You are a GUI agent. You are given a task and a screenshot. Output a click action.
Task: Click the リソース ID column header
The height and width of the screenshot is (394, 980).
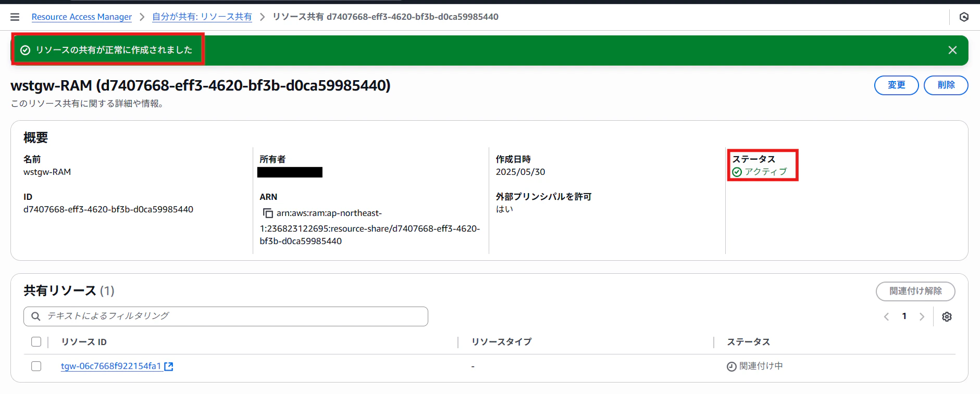[84, 342]
